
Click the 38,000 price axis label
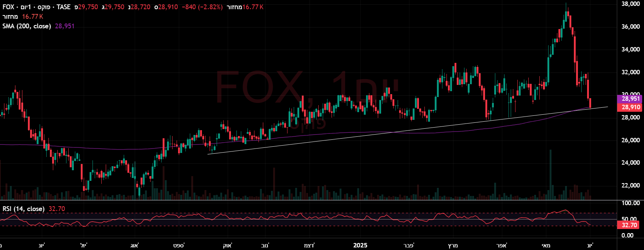[630, 4]
